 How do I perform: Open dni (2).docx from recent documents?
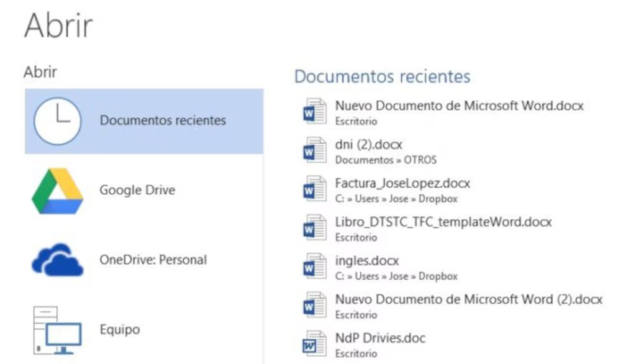click(369, 143)
